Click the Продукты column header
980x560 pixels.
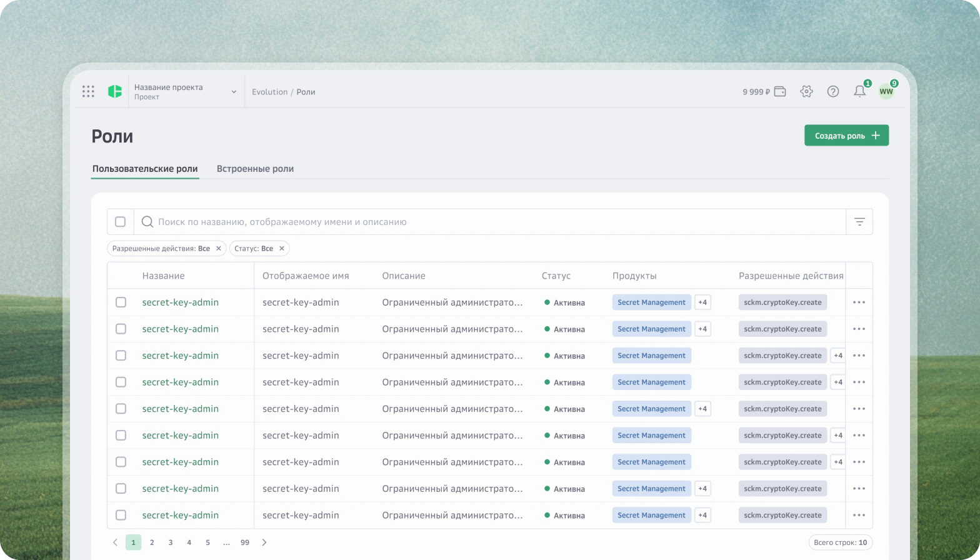point(634,276)
